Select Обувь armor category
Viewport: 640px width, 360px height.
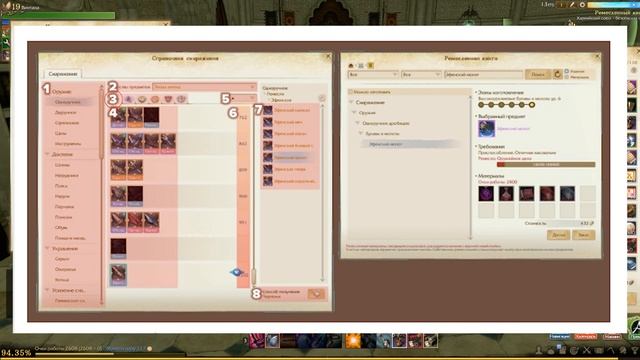(61, 227)
